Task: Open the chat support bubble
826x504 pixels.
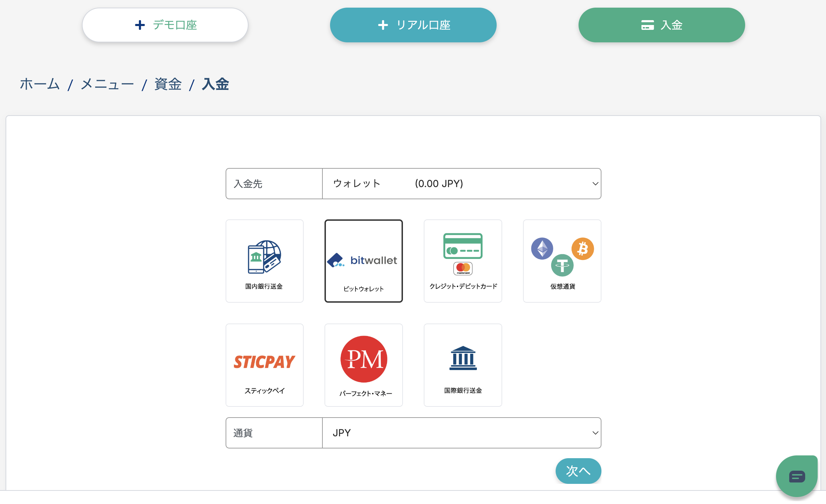Action: tap(796, 476)
